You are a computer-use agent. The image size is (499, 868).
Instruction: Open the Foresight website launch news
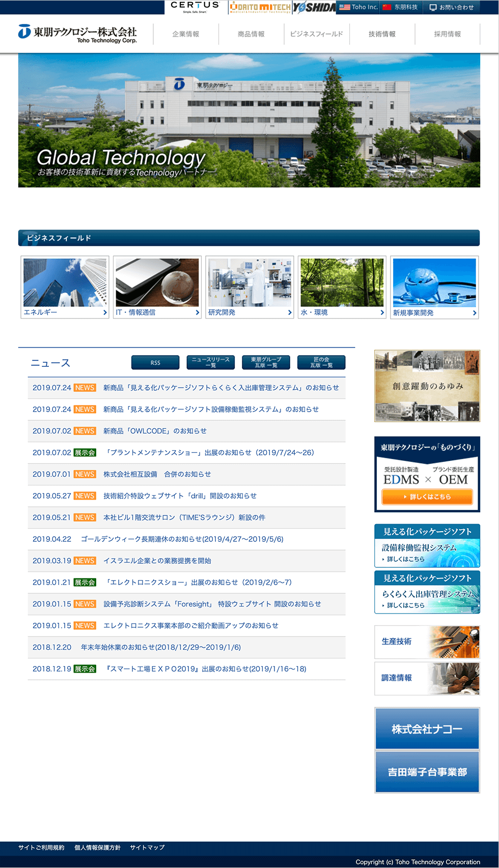(212, 604)
